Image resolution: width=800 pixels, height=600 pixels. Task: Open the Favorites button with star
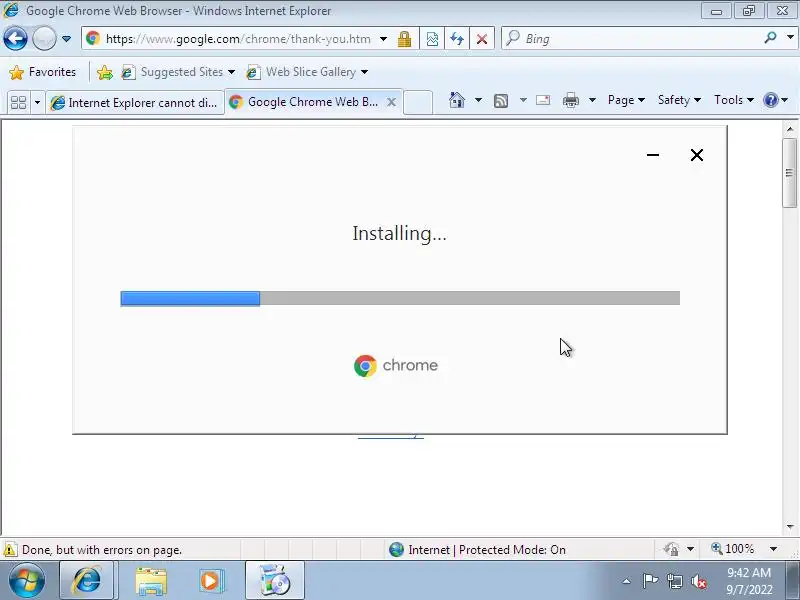coord(43,72)
